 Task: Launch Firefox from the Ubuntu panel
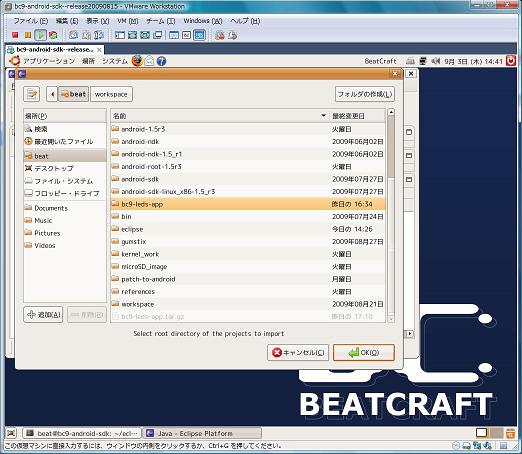click(137, 61)
